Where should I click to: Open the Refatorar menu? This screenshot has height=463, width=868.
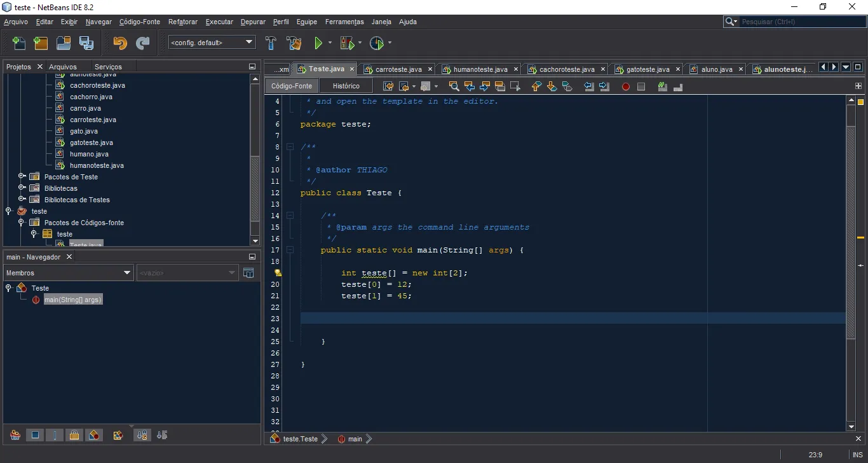182,22
